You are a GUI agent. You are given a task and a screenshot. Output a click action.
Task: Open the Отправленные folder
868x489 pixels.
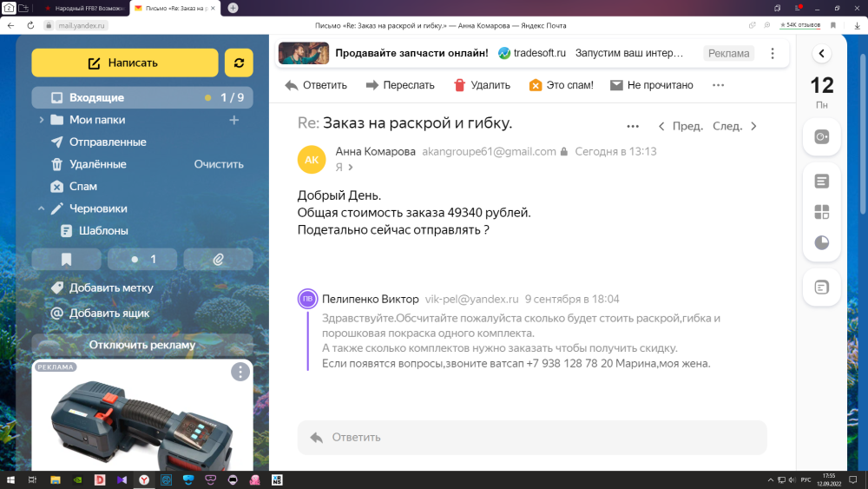pyautogui.click(x=108, y=142)
